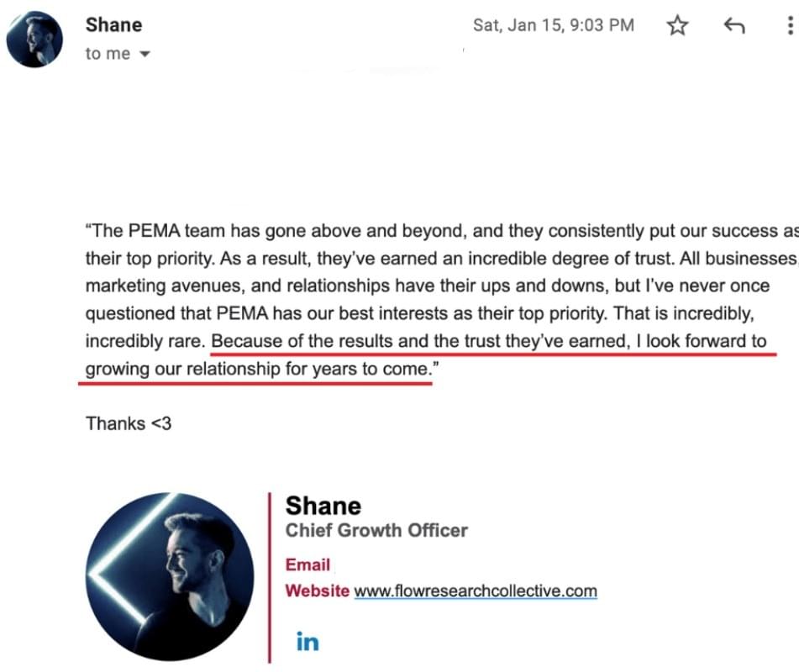
Task: Click the 'Thanks <3' line
Action: pyautogui.click(x=129, y=423)
